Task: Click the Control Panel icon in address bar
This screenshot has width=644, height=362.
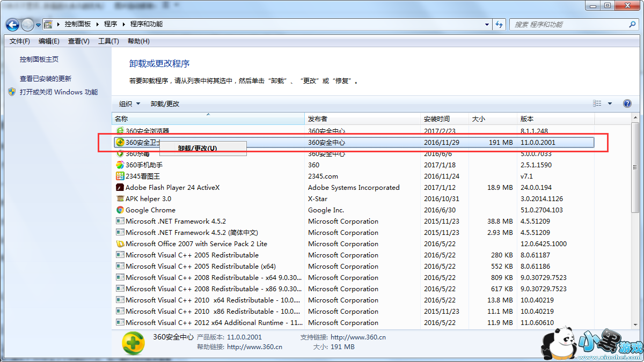Action: (x=48, y=24)
